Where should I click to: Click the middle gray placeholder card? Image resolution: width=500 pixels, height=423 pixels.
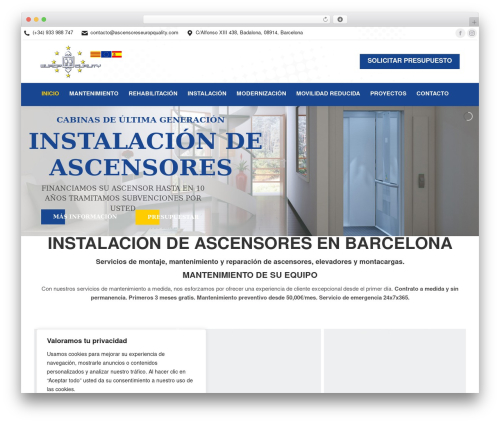pos(264,361)
